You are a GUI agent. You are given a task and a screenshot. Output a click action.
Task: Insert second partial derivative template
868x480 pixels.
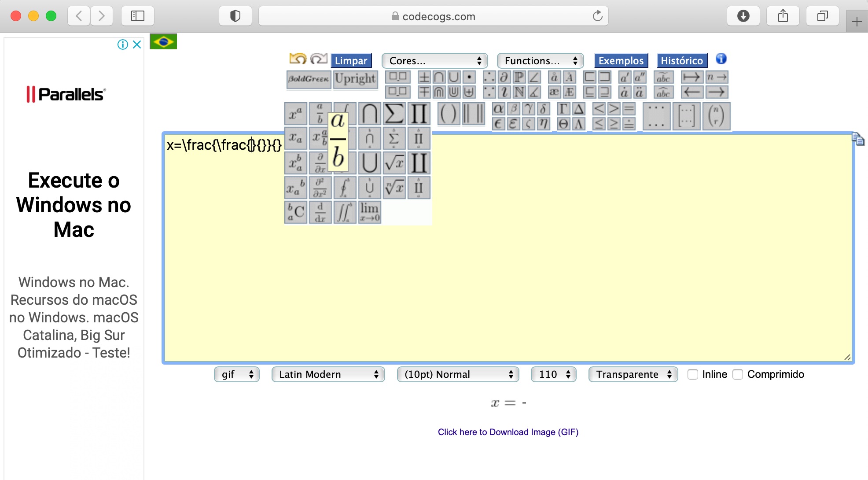320,188
